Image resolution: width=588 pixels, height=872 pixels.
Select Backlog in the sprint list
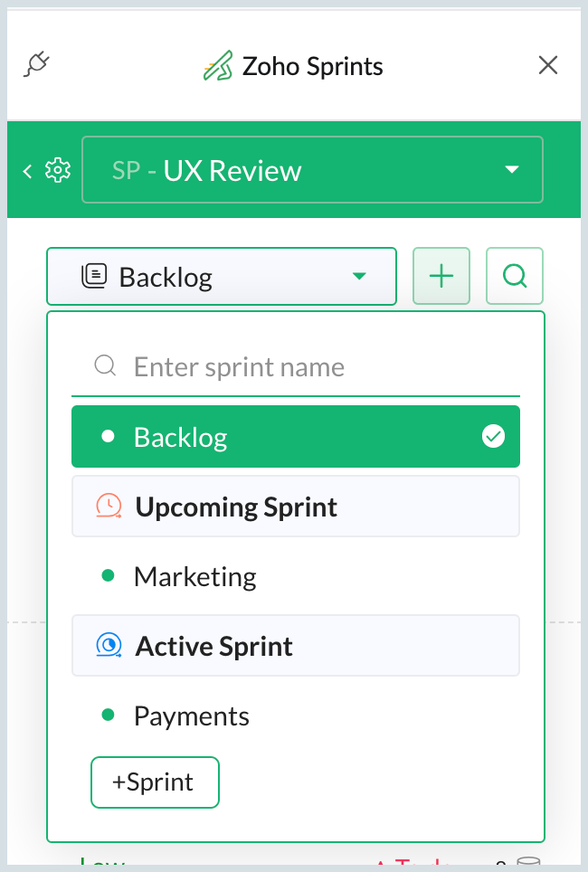coord(296,437)
